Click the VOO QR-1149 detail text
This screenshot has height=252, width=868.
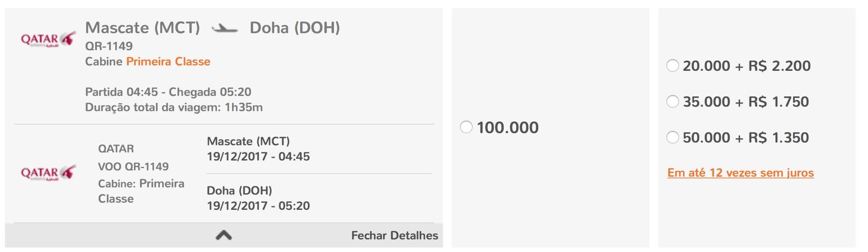click(133, 166)
